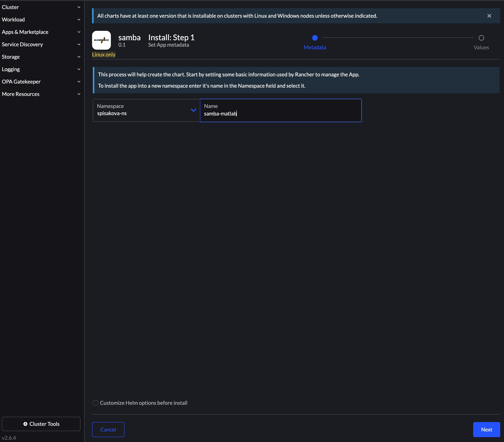Click the Next button
The width and height of the screenshot is (504, 442).
tap(486, 429)
